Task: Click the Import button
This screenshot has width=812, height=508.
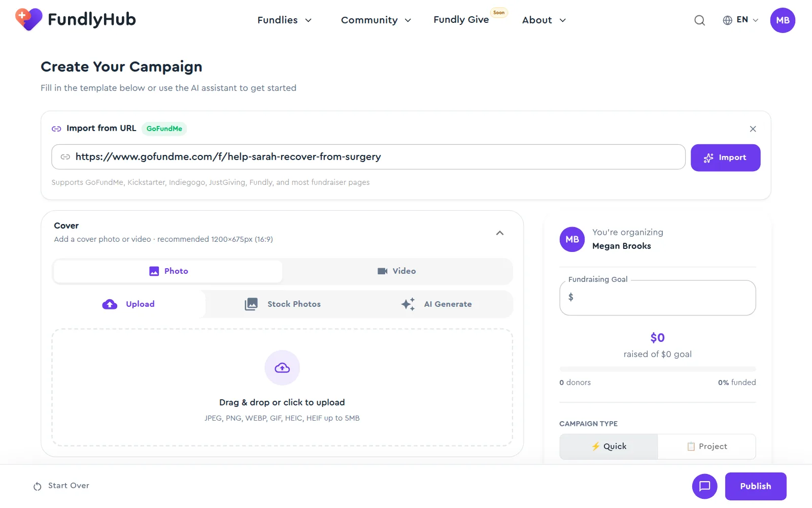Action: [725, 158]
